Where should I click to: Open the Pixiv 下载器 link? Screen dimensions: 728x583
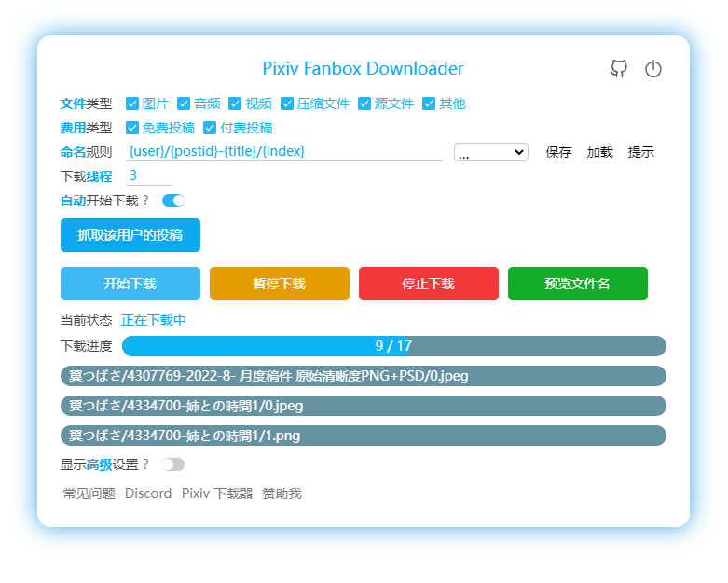click(x=217, y=493)
